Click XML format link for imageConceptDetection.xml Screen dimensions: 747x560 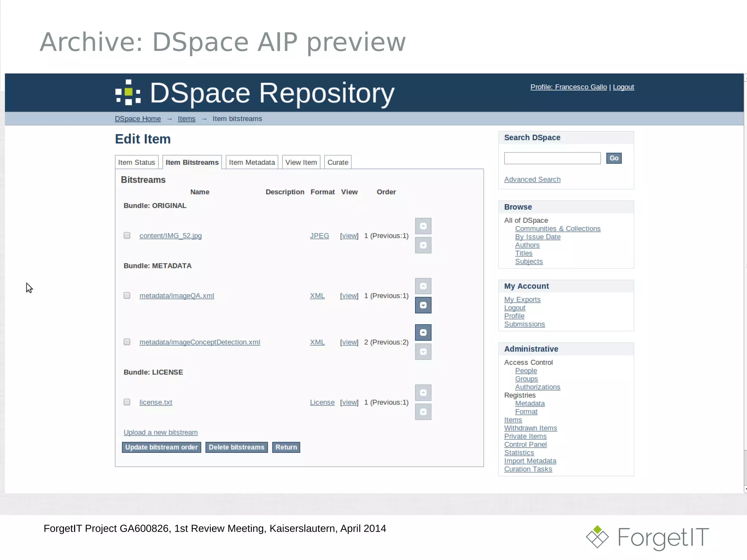coord(317,342)
